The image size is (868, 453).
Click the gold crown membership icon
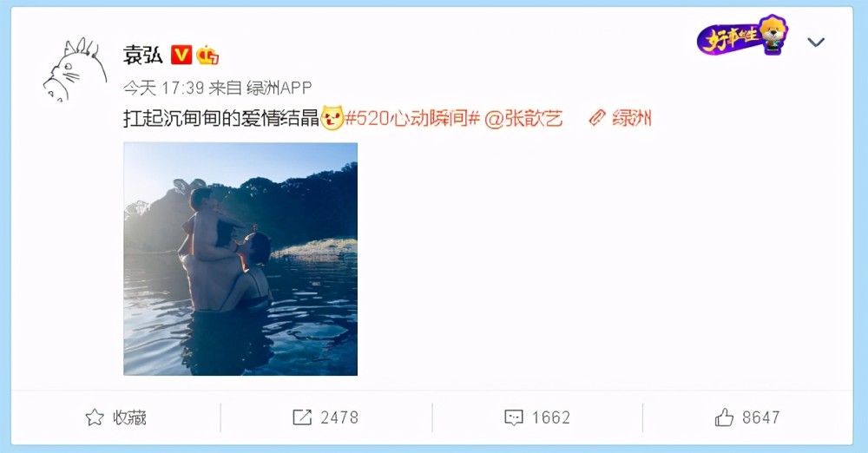pyautogui.click(x=207, y=55)
